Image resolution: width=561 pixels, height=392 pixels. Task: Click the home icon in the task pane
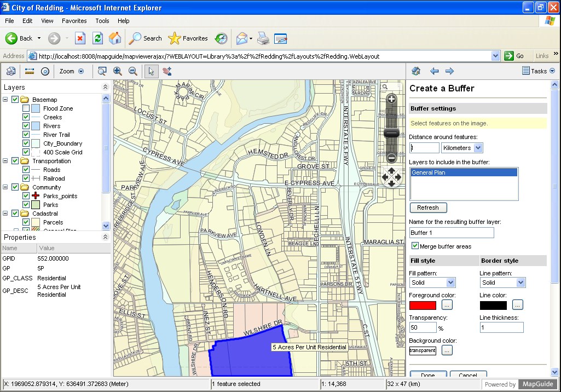pyautogui.click(x=417, y=71)
